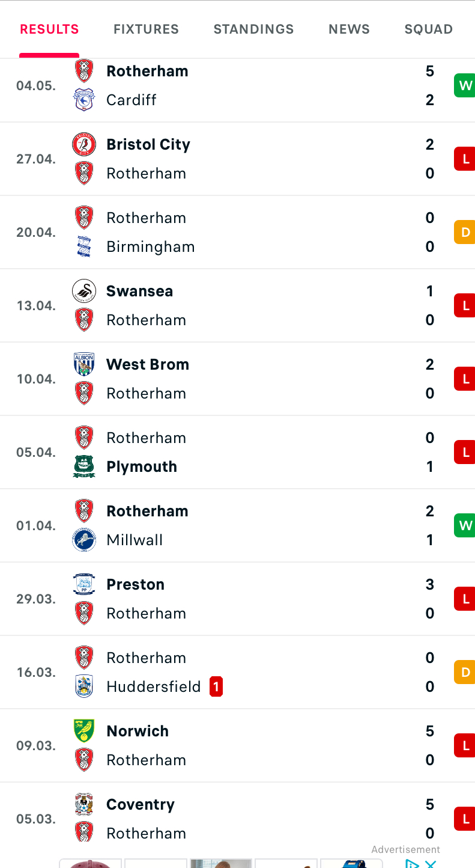The width and height of the screenshot is (475, 868).
Task: Click the Huddersfield red card indicator
Action: (216, 686)
